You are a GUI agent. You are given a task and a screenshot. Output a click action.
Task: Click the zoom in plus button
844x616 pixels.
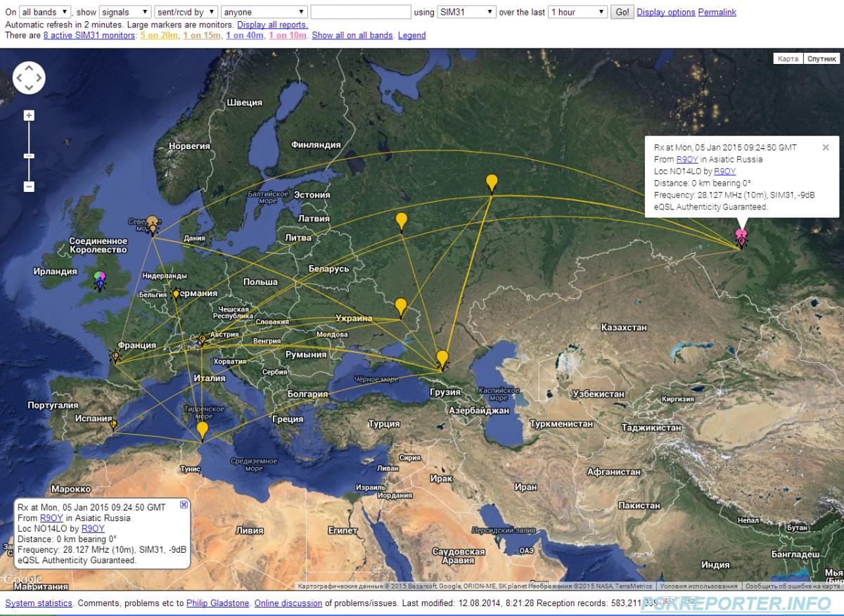(x=29, y=115)
